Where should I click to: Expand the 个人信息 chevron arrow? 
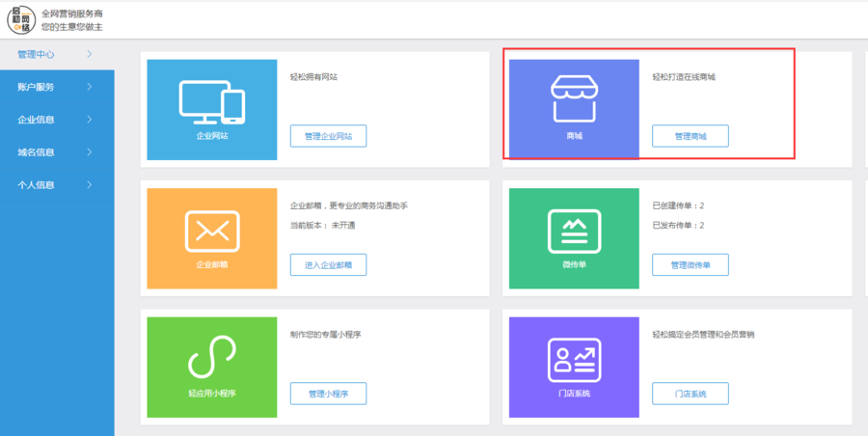89,184
